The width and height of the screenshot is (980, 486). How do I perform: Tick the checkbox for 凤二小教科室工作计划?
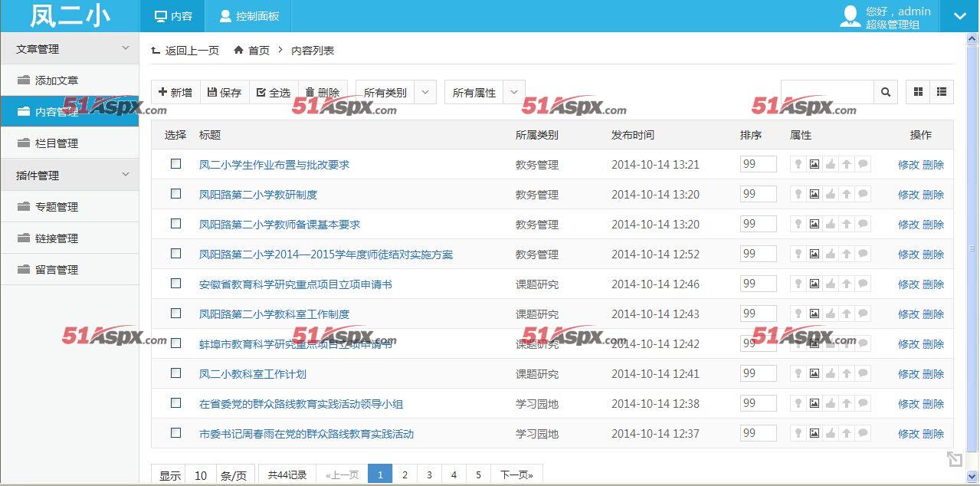[175, 373]
